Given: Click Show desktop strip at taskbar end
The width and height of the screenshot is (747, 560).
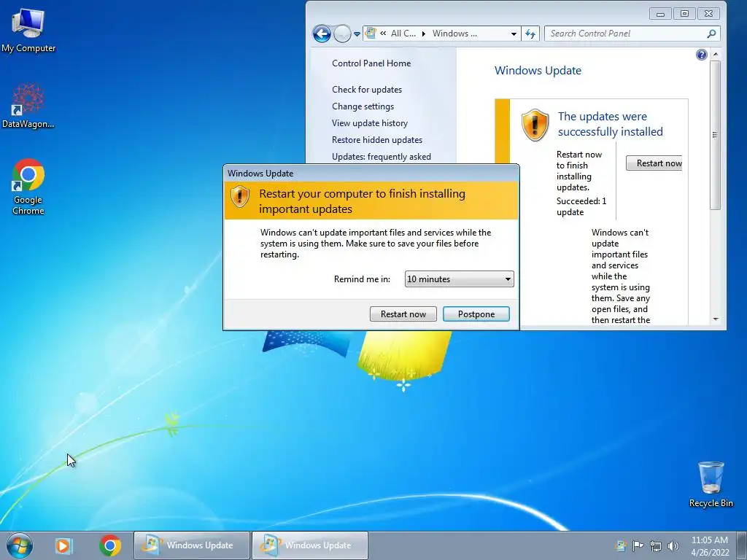Looking at the screenshot, I should 742,545.
